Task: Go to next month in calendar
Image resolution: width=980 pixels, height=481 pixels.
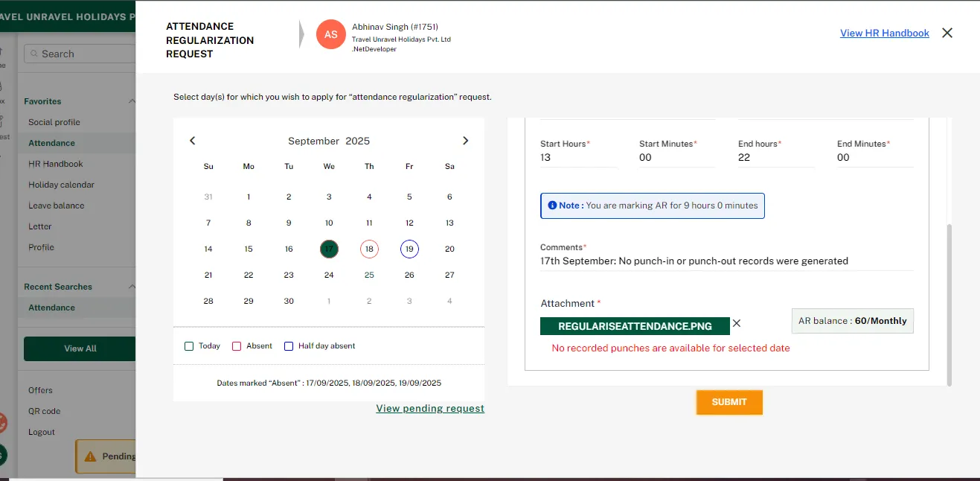Action: point(465,141)
